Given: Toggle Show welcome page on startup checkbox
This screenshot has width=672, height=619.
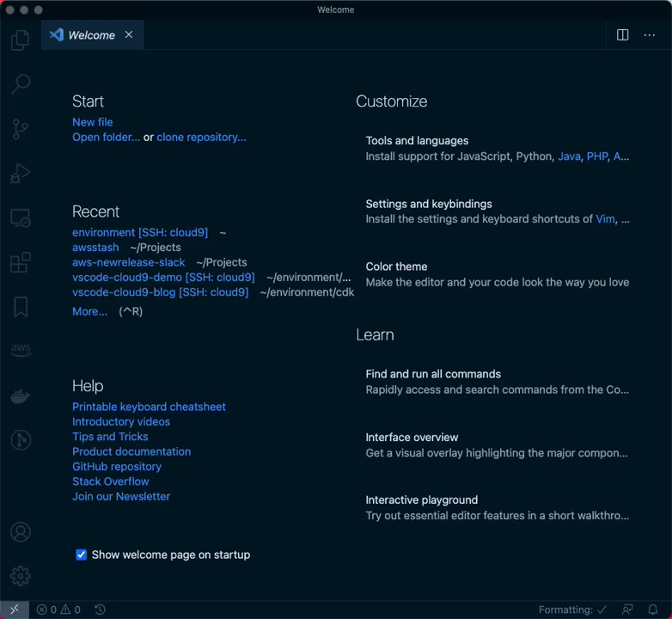Looking at the screenshot, I should [x=81, y=555].
